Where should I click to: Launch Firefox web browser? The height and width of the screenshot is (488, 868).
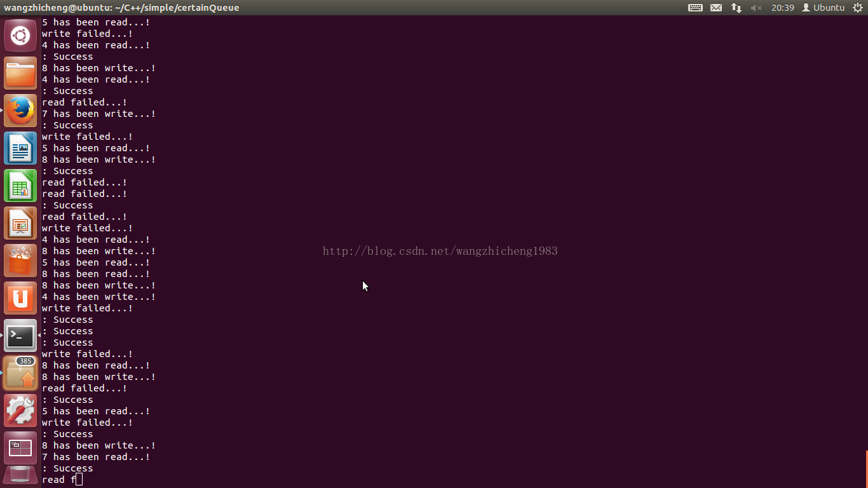click(x=20, y=111)
